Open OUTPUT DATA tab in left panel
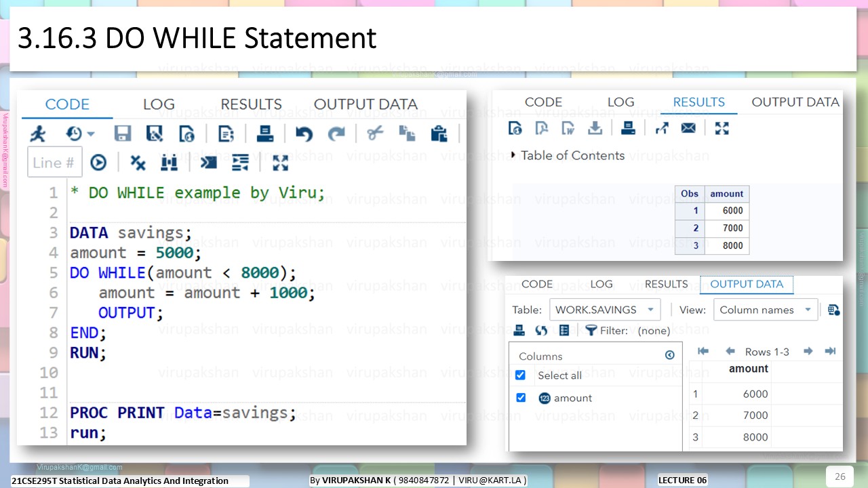Viewport: 868px width, 488px height. tap(366, 104)
